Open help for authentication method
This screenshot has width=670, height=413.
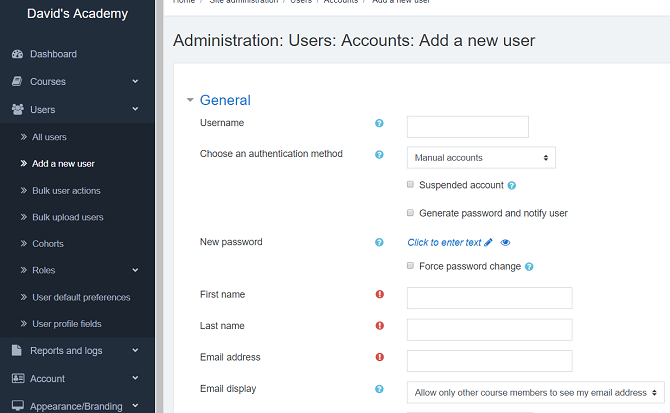pyautogui.click(x=379, y=155)
